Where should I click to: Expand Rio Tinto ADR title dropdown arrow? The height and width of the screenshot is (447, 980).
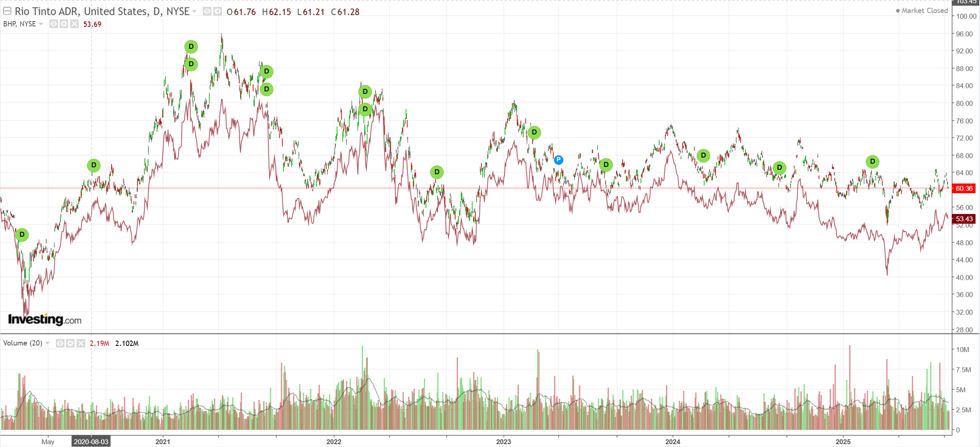pyautogui.click(x=195, y=11)
